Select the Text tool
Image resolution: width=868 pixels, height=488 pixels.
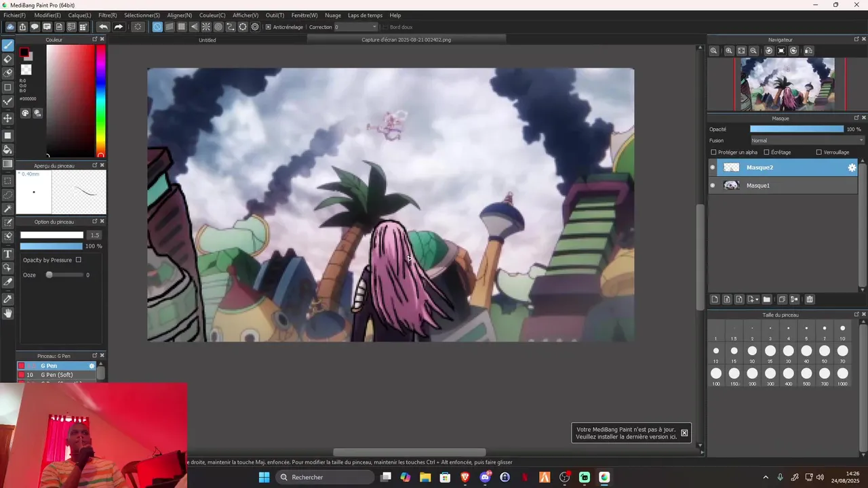click(x=8, y=254)
